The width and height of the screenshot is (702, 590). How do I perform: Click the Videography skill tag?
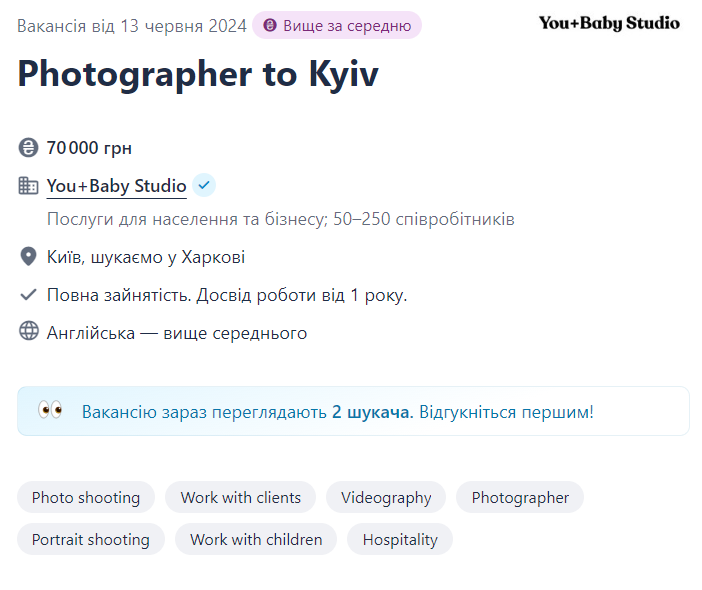point(386,497)
